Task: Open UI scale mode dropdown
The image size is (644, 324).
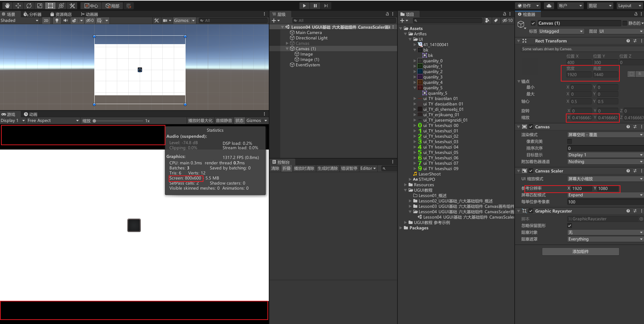Action: pos(605,179)
